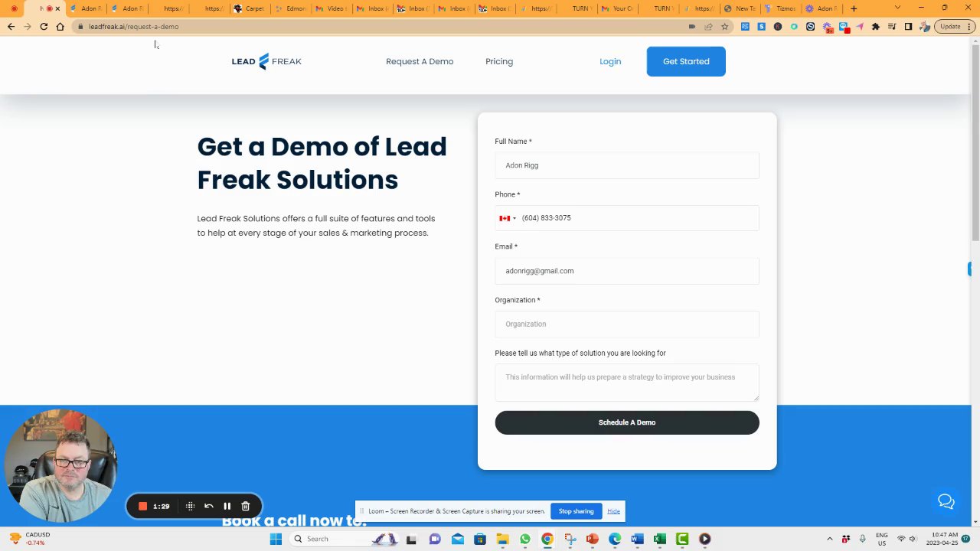Delete the Loom recording with trash icon
The width and height of the screenshot is (980, 551).
coord(245,506)
